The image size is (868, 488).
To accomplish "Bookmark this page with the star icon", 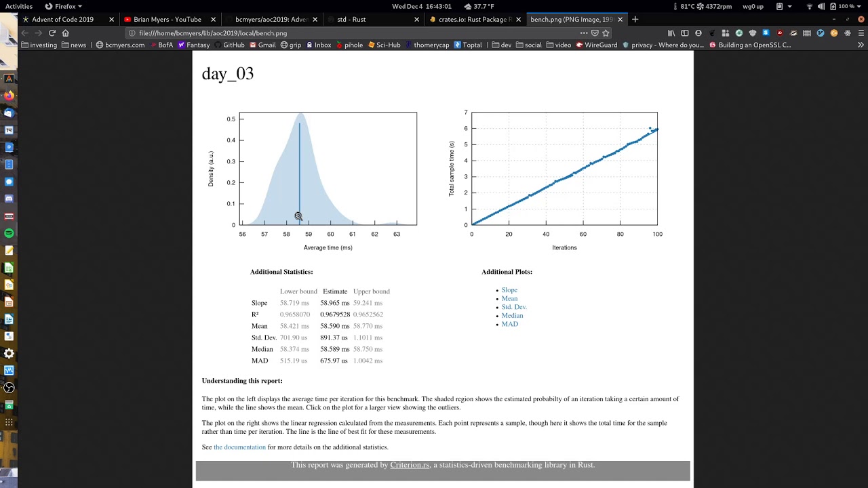I will point(606,33).
